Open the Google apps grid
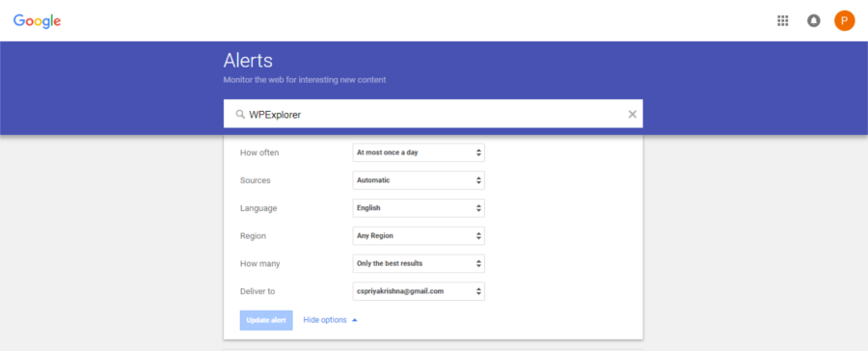The width and height of the screenshot is (868, 351). [782, 21]
